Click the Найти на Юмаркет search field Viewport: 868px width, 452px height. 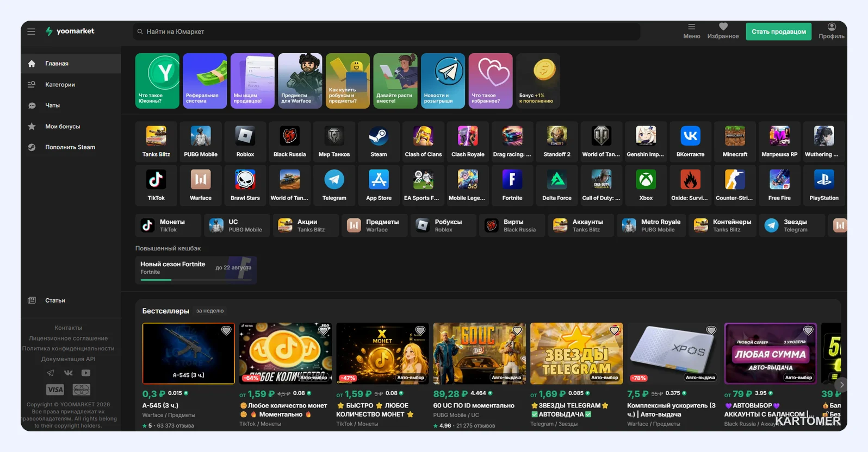[x=386, y=32]
